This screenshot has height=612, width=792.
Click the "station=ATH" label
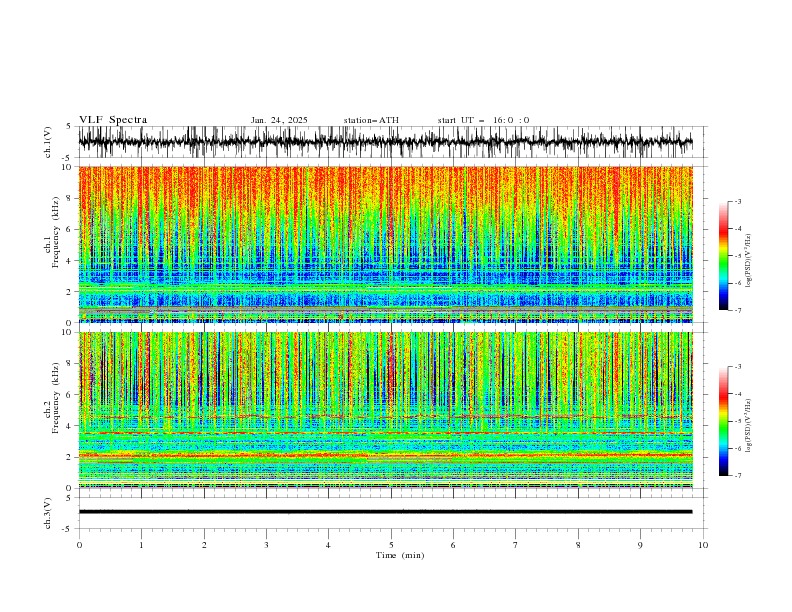pos(371,120)
